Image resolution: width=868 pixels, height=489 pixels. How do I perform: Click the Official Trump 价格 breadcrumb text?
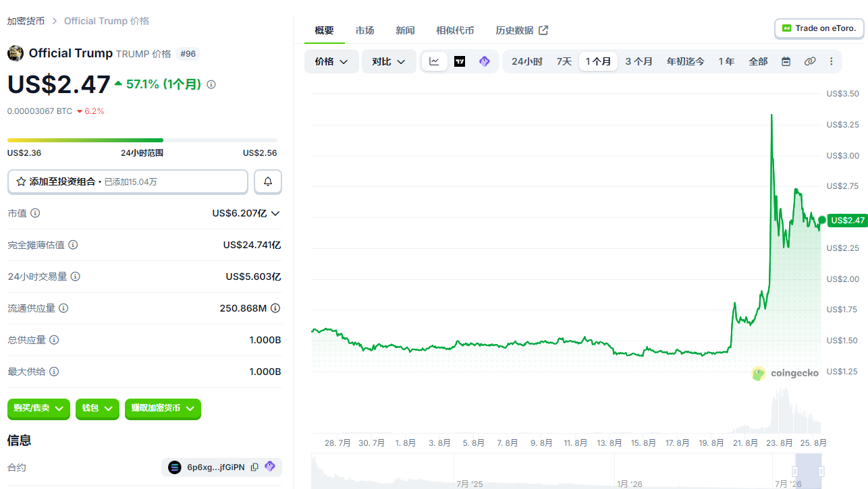click(x=107, y=21)
